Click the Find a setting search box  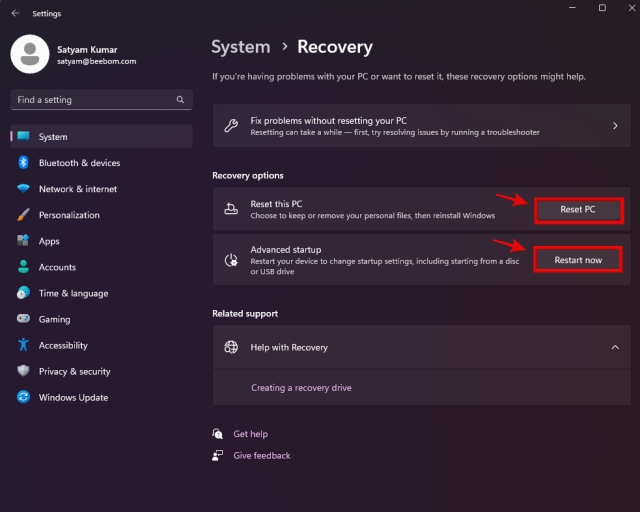point(101,100)
